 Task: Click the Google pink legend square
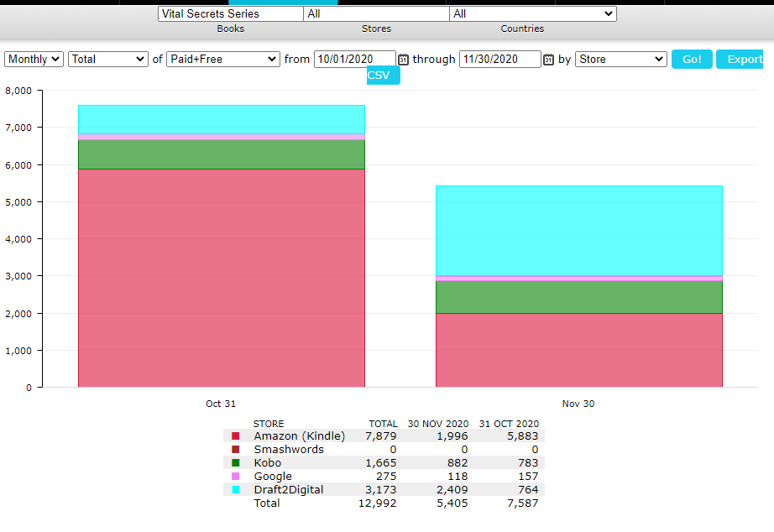click(x=236, y=477)
